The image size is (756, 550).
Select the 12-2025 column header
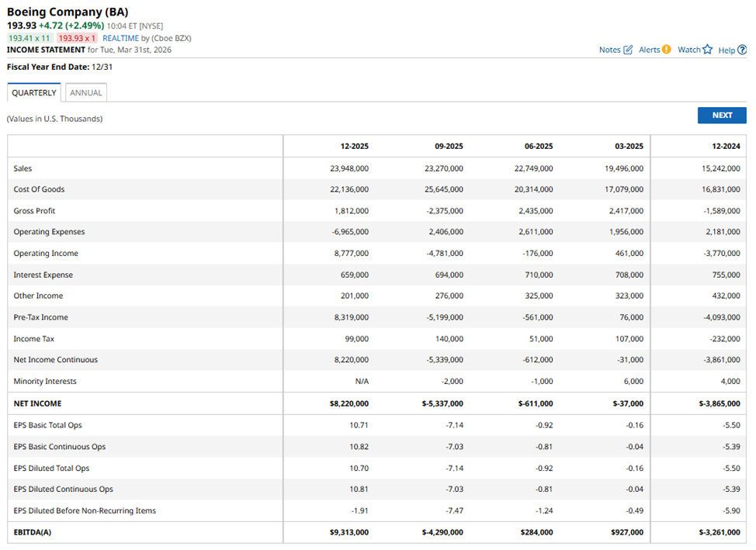(x=354, y=147)
